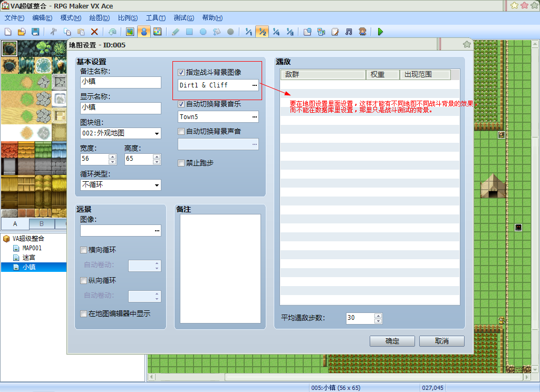Select 迷宫 map in the tree
Screen dimensions: 540x392
pyautogui.click(x=29, y=258)
